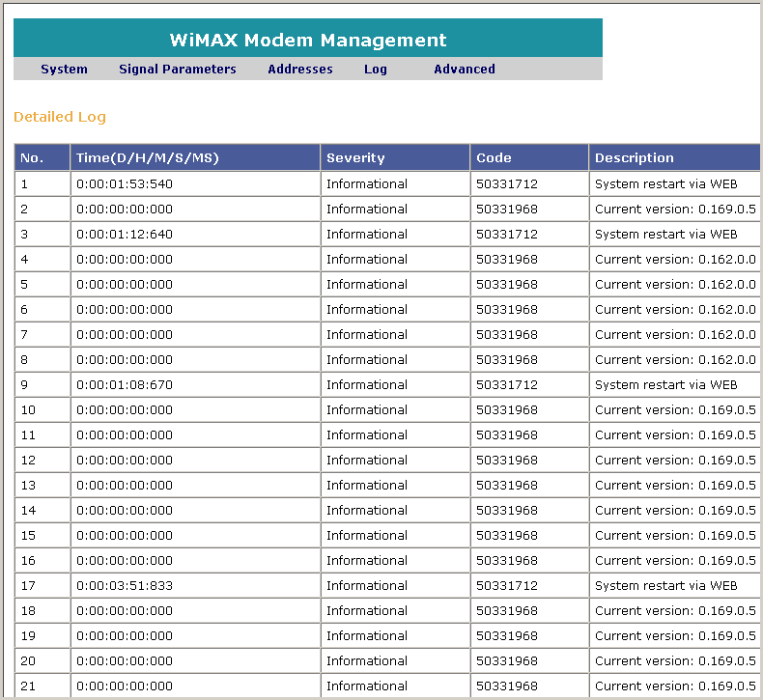
Task: Click the Detailed Log heading
Action: 60,117
